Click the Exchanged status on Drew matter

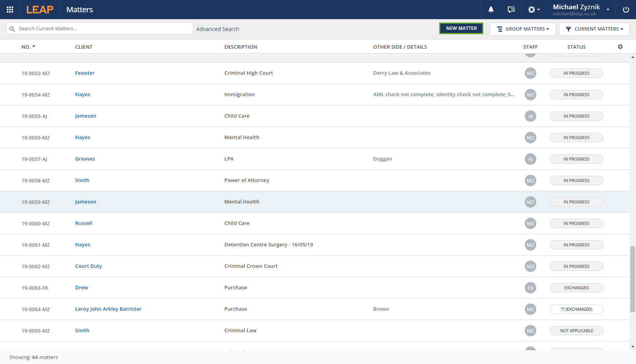[576, 288]
